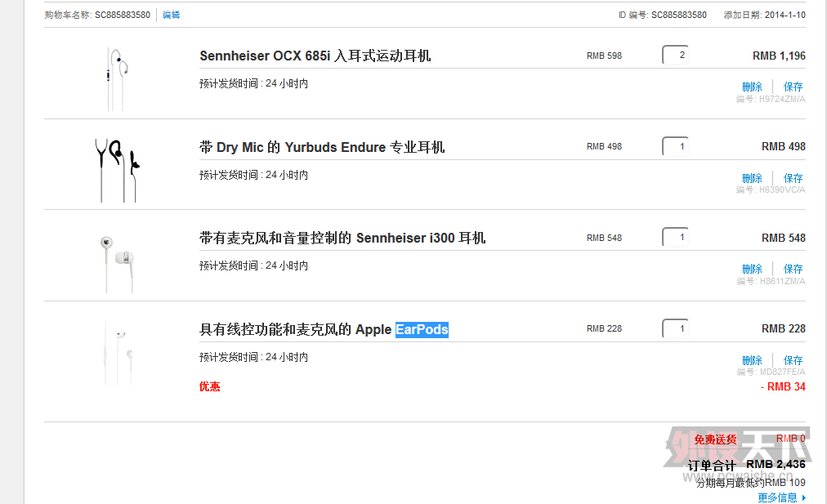Viewport: 827px width, 504px height.
Task: Click the Sennheiser OCX 685i product title
Action: click(315, 56)
